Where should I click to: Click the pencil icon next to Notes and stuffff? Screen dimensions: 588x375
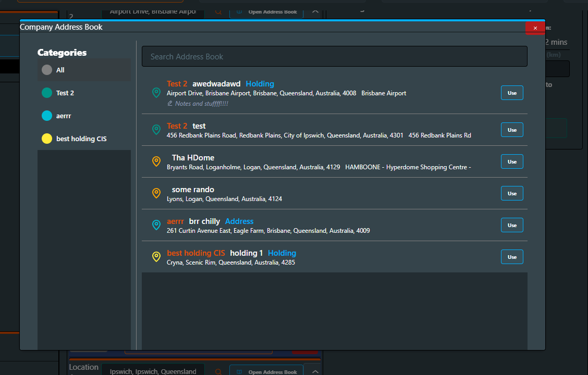pyautogui.click(x=170, y=104)
